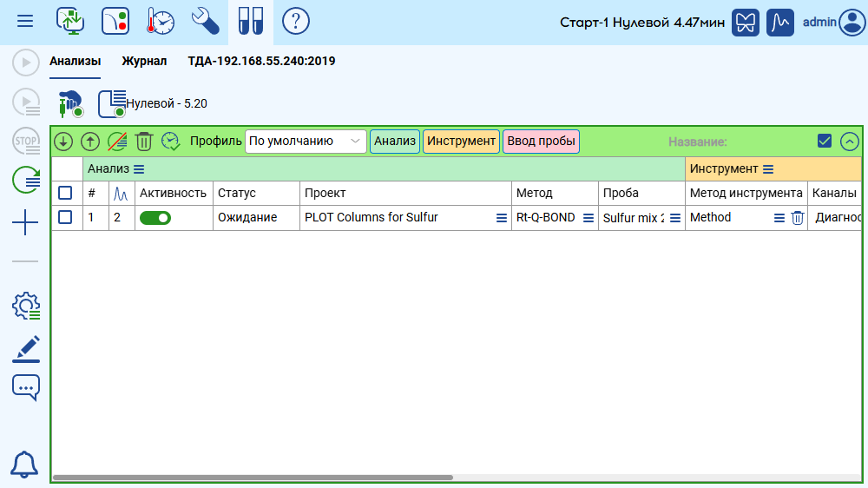
Task: Click the chat comment bubble icon
Action: (x=26, y=386)
